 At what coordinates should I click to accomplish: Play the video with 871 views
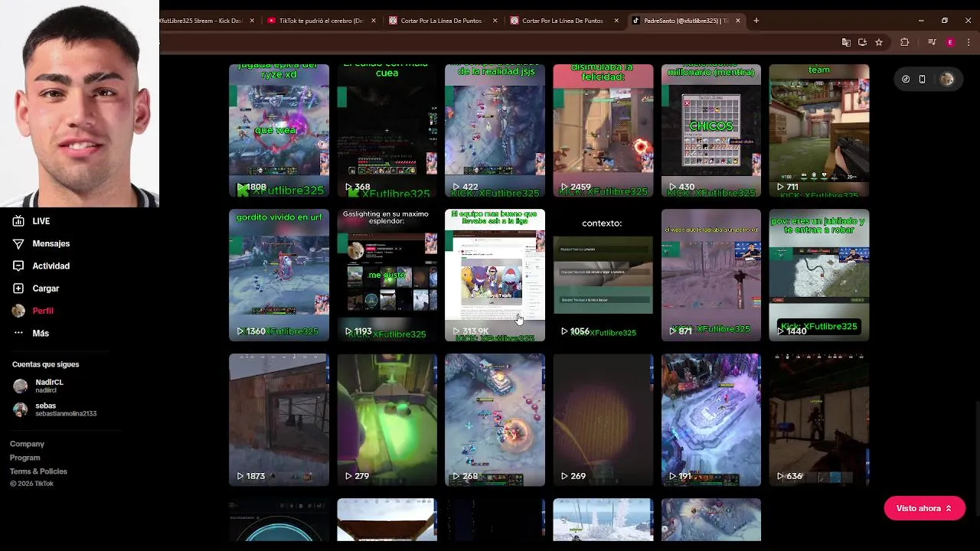point(711,275)
